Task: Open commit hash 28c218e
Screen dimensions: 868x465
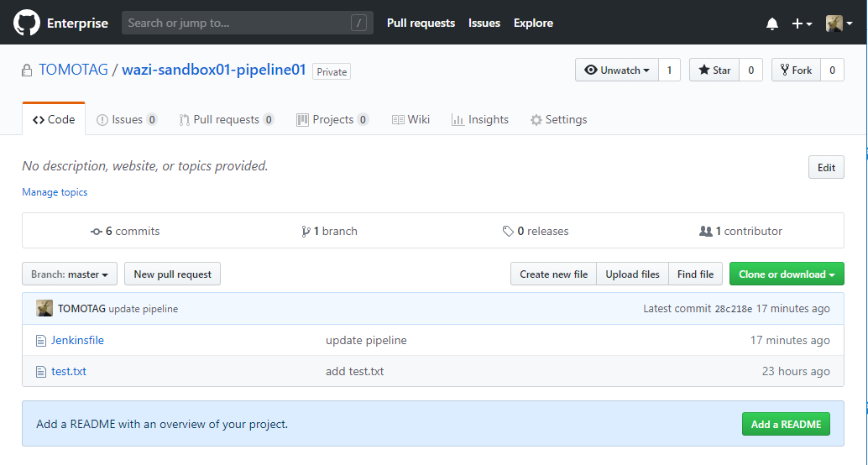Action: click(734, 309)
